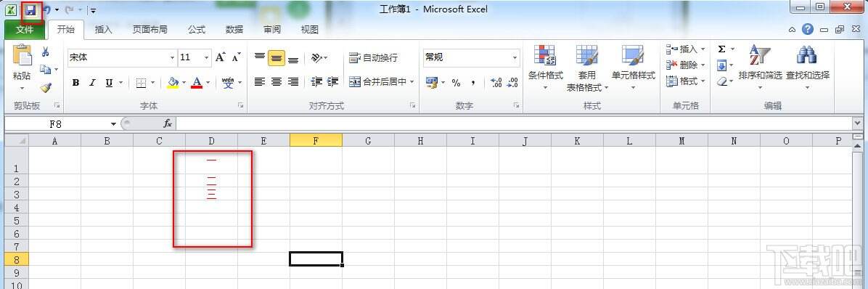The width and height of the screenshot is (868, 289).
Task: Toggle top vertical alignment
Action: pyautogui.click(x=260, y=57)
